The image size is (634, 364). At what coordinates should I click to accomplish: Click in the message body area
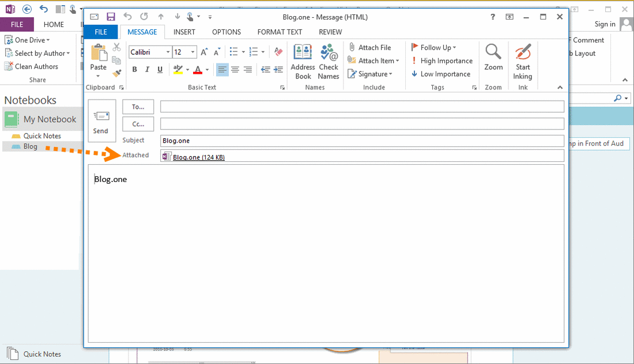(x=326, y=253)
